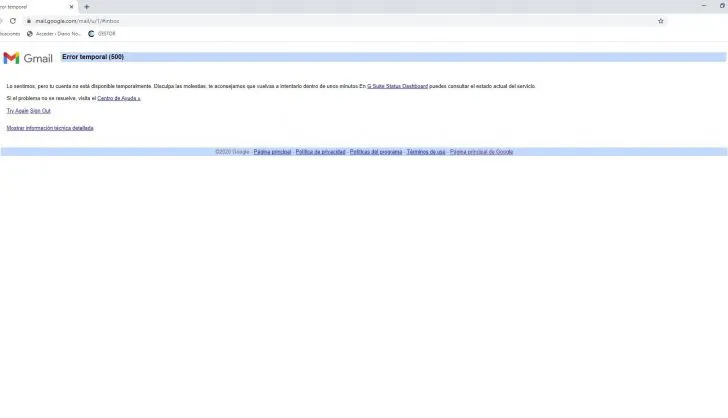Focus the address bar URL field
Screen dimensions: 728x418
pos(344,21)
